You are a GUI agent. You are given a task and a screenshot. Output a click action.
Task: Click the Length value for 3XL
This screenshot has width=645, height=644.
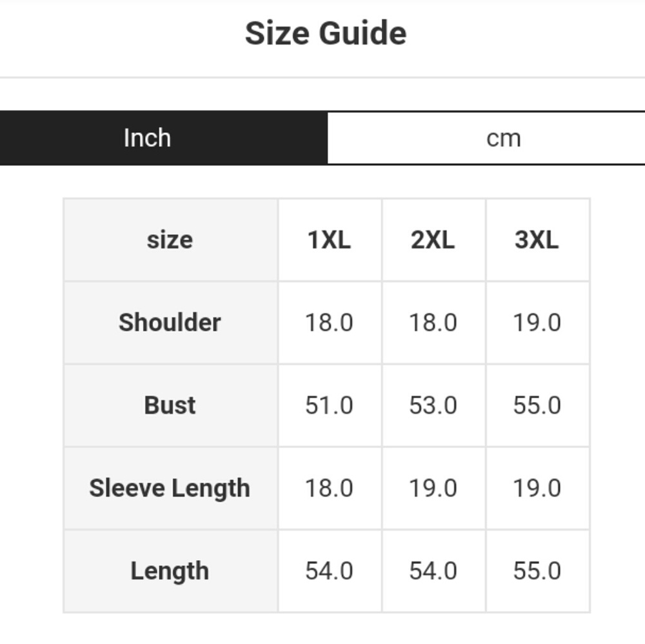pos(537,571)
